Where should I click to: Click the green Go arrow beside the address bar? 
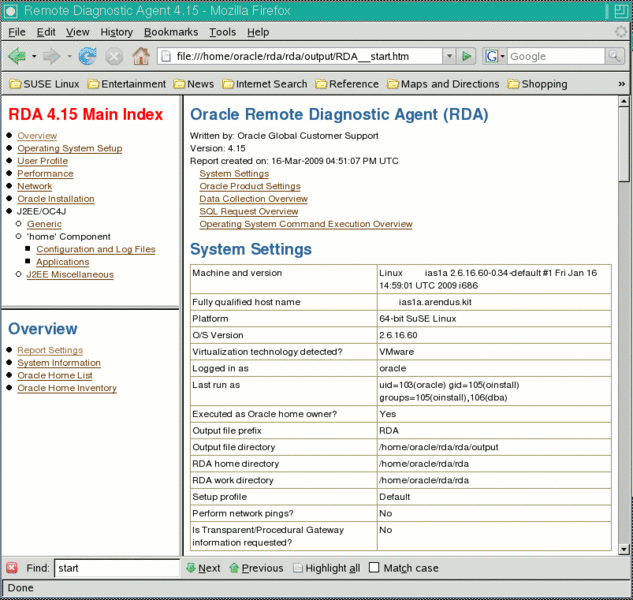pyautogui.click(x=466, y=56)
